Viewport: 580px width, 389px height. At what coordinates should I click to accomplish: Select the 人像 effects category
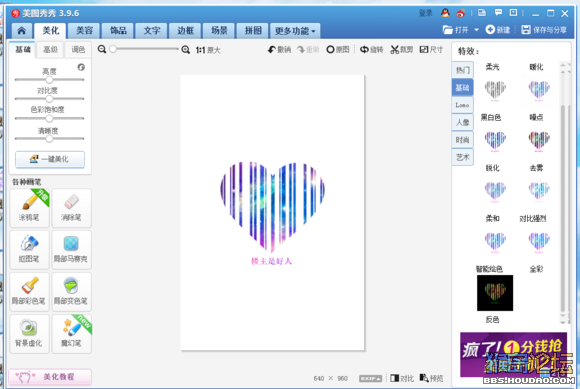[x=462, y=122]
